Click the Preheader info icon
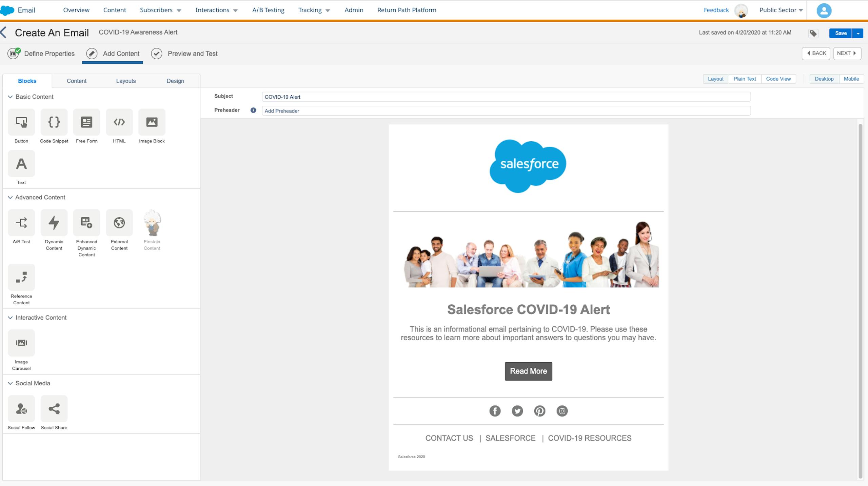Image resolution: width=868 pixels, height=486 pixels. click(x=253, y=110)
